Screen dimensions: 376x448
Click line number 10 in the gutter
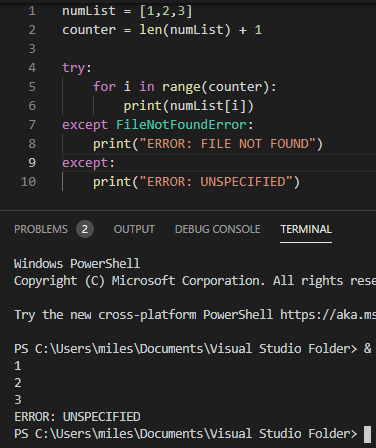pyautogui.click(x=28, y=182)
